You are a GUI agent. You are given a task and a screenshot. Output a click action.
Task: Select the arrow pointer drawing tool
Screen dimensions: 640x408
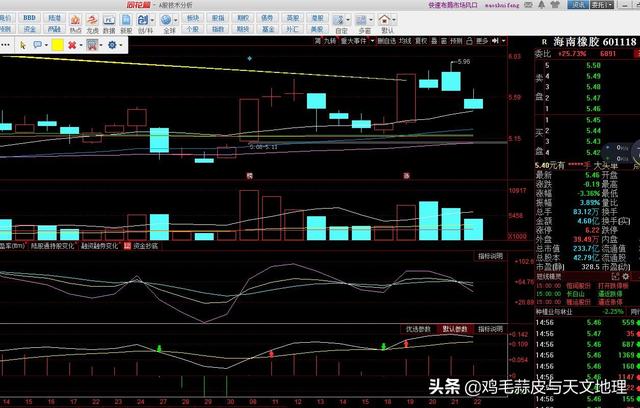23,45
